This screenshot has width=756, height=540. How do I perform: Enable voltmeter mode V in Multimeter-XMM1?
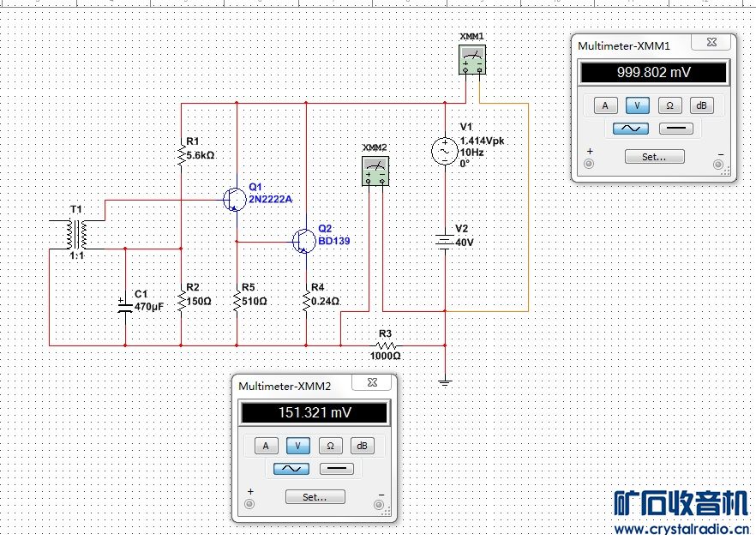(x=638, y=105)
